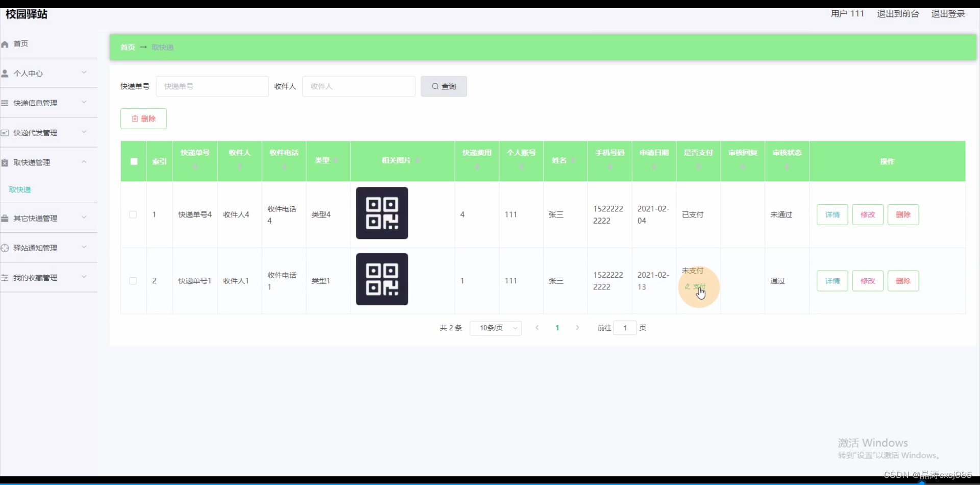Click the 首页 home icon in sidebar
980x485 pixels.
pyautogui.click(x=5, y=44)
